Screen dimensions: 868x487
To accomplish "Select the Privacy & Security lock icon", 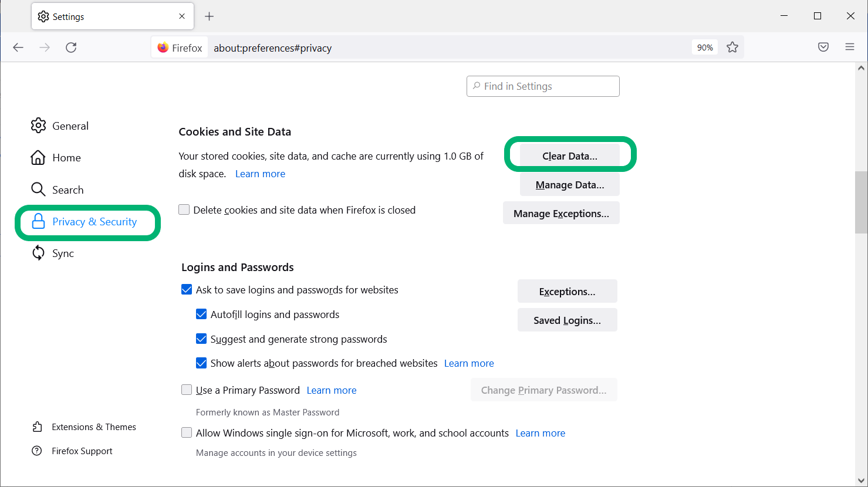I will pyautogui.click(x=38, y=221).
